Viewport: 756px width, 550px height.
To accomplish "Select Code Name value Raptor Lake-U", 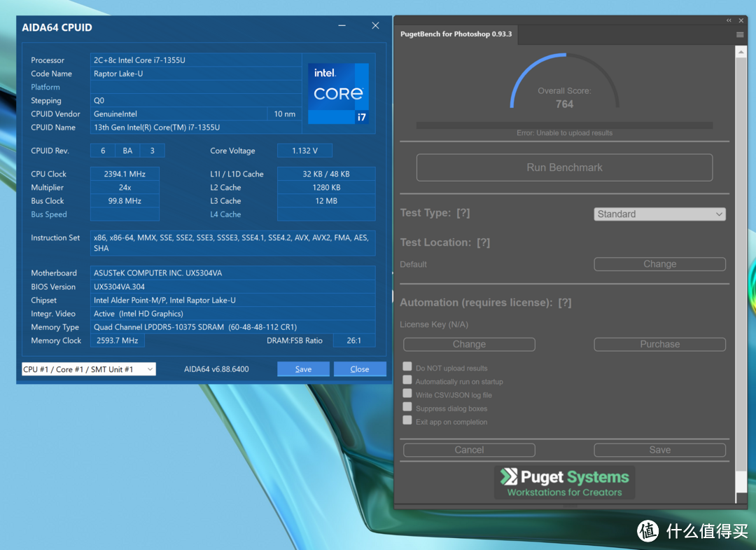I will [x=196, y=74].
